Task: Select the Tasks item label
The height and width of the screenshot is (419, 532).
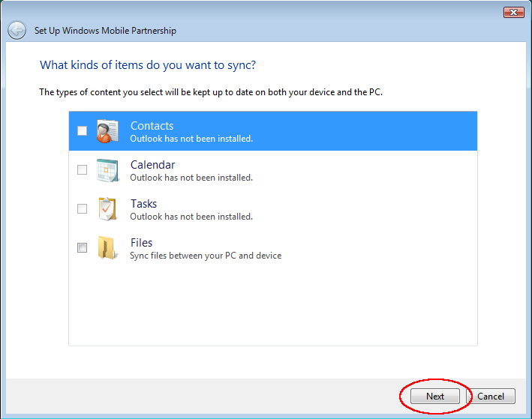Action: [143, 204]
